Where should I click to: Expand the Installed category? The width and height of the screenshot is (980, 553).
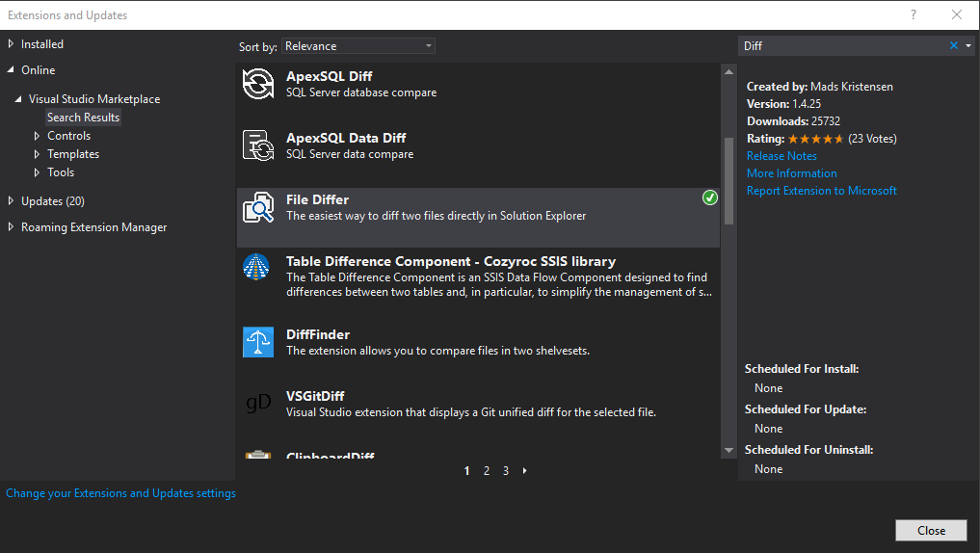[11, 43]
